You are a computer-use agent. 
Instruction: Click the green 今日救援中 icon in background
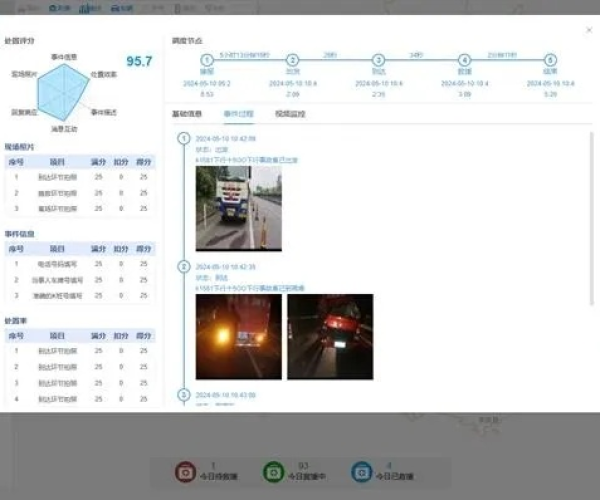point(274,472)
